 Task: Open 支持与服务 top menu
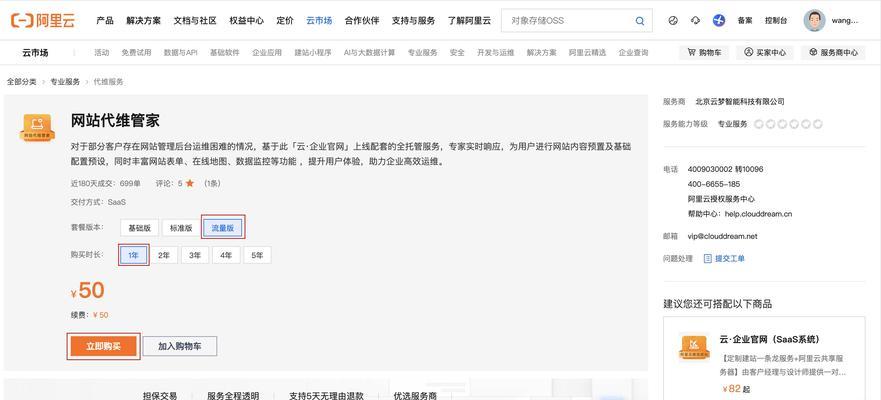tap(414, 21)
